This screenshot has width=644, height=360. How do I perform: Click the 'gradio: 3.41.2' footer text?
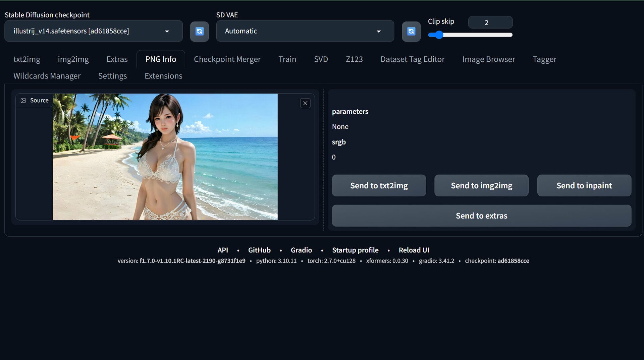click(436, 261)
